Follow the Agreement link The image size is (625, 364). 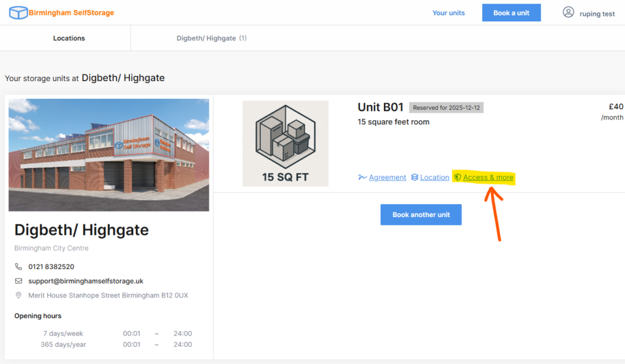pyautogui.click(x=387, y=177)
